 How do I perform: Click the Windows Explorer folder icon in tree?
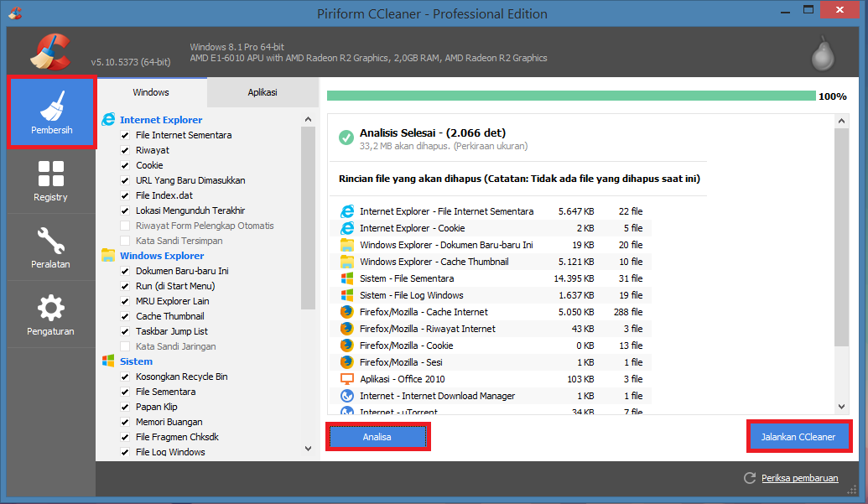point(108,255)
